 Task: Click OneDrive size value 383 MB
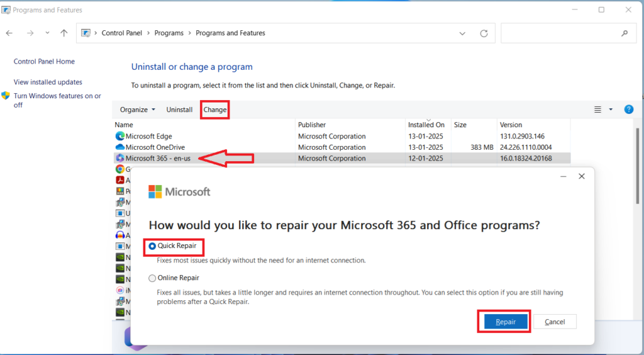point(482,147)
